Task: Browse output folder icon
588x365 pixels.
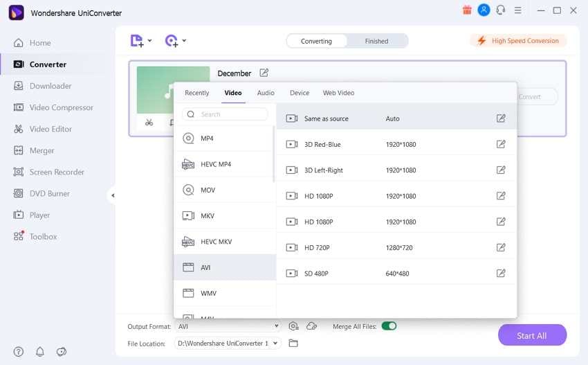Action: point(293,344)
